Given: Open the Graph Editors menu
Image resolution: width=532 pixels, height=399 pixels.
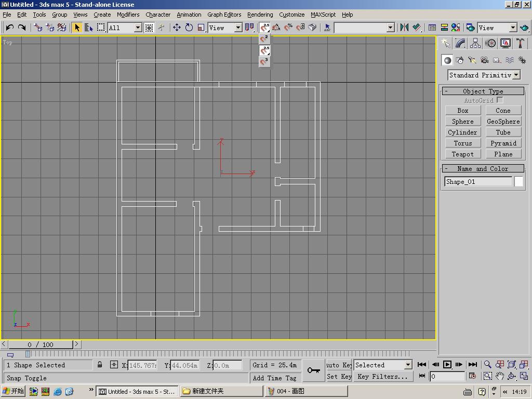Looking at the screenshot, I should pos(224,15).
